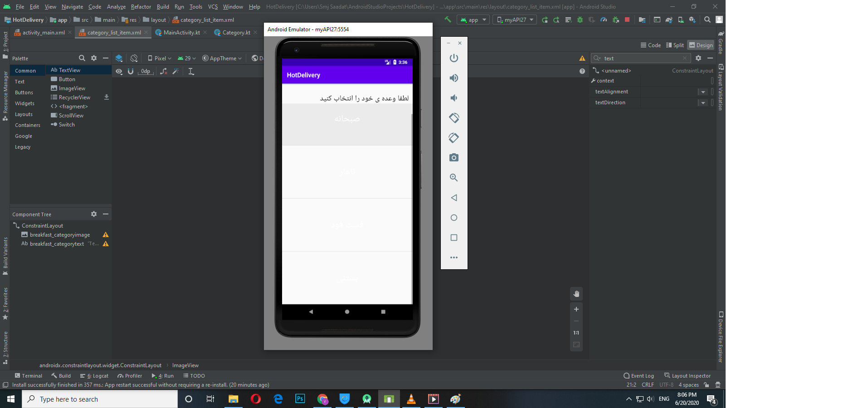Open Orientation for Preview dropdown
The width and height of the screenshot is (868, 408).
(134, 58)
